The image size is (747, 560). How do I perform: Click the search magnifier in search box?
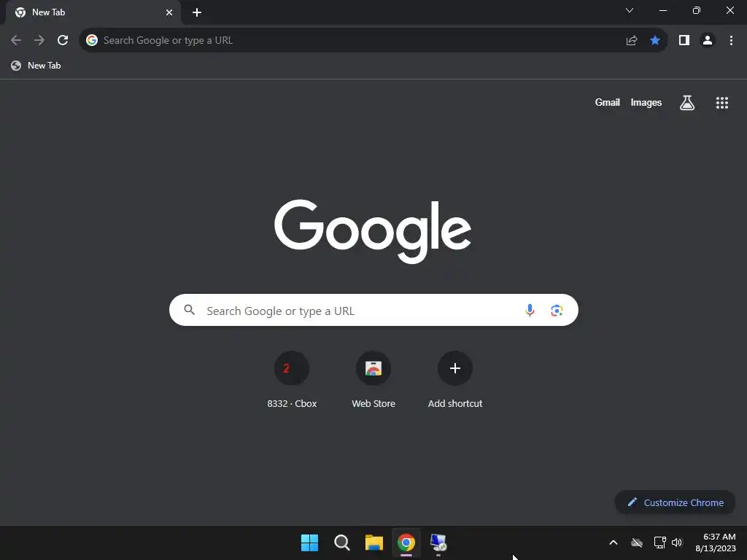(x=190, y=310)
